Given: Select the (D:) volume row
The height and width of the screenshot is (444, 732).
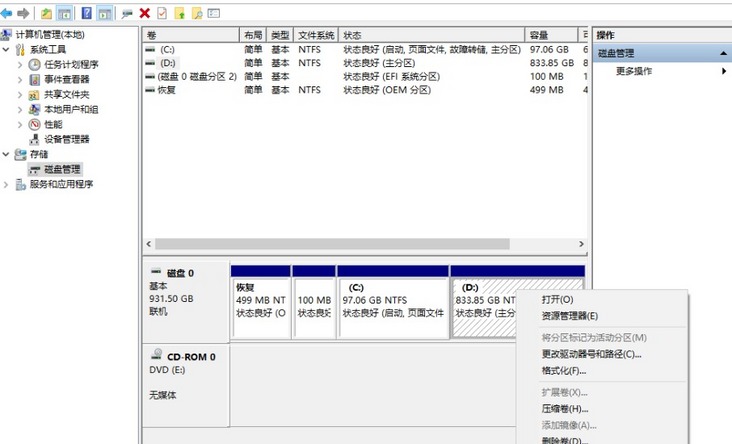Looking at the screenshot, I should pos(364,63).
